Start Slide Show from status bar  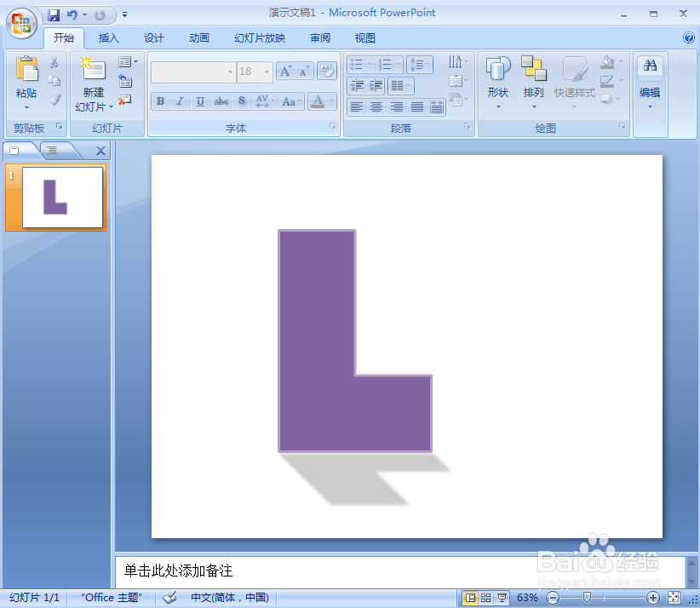click(502, 597)
